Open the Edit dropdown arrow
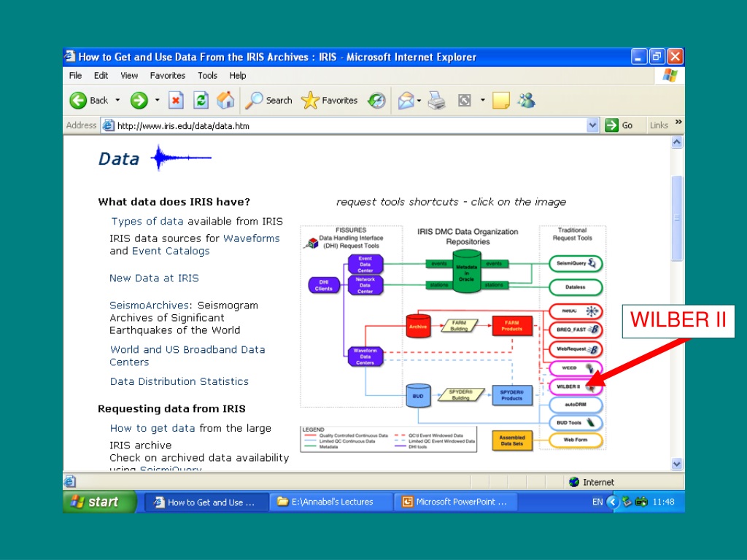 483,101
